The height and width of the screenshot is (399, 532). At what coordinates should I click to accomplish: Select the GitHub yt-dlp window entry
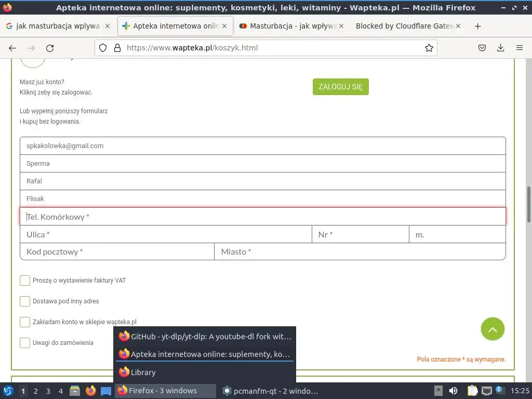pyautogui.click(x=205, y=337)
